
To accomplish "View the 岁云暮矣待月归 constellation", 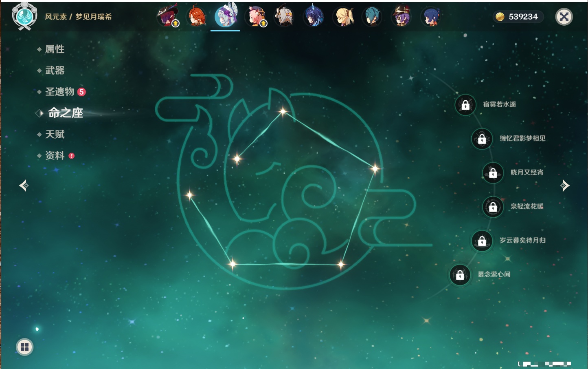I will point(522,241).
